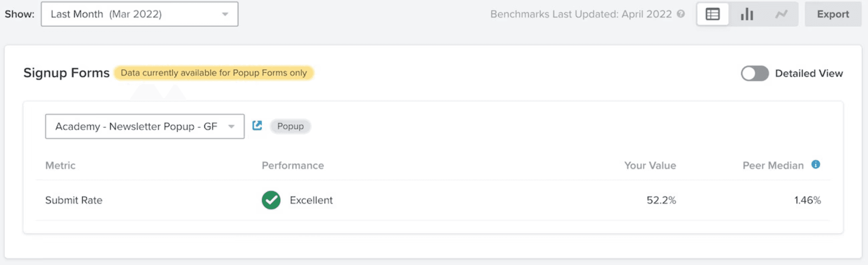This screenshot has width=868, height=265.
Task: Click the help icon beside April 2022
Action: tap(681, 14)
